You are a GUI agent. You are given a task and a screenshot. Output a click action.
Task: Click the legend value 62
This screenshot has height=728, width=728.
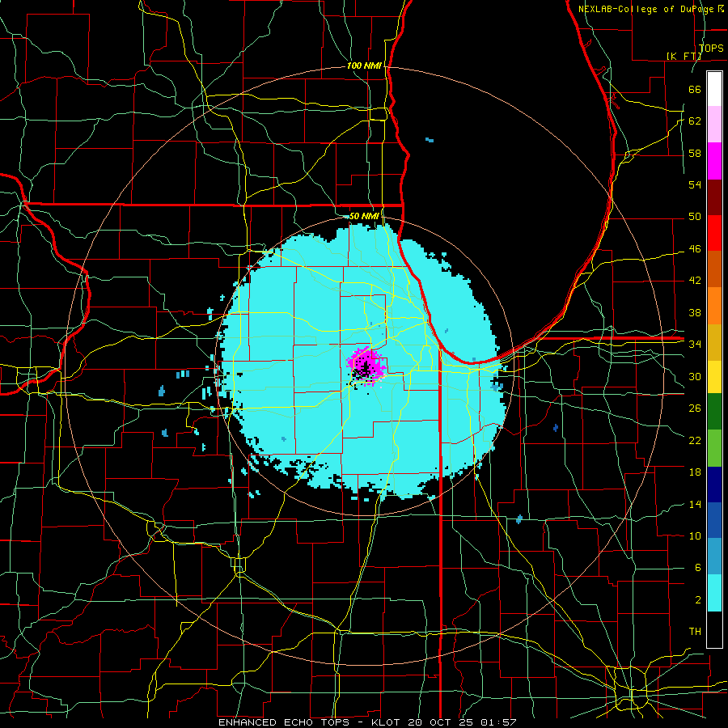pos(695,121)
